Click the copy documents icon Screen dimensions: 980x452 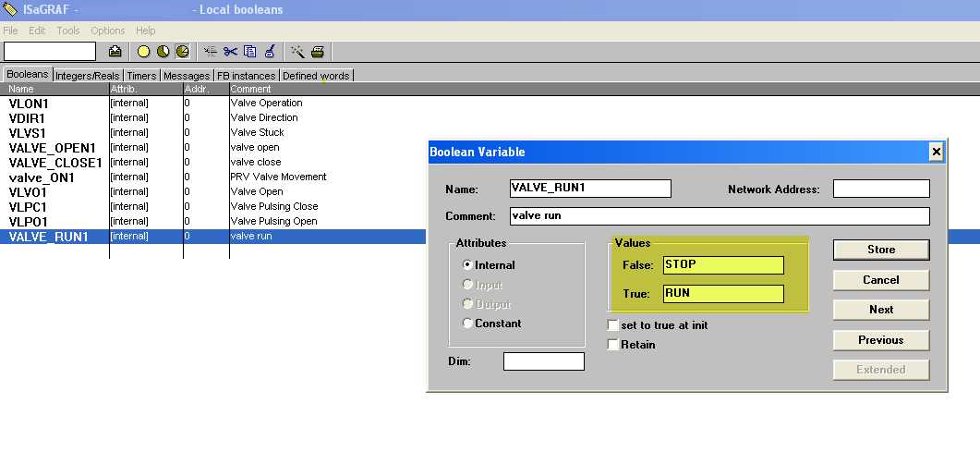point(250,51)
